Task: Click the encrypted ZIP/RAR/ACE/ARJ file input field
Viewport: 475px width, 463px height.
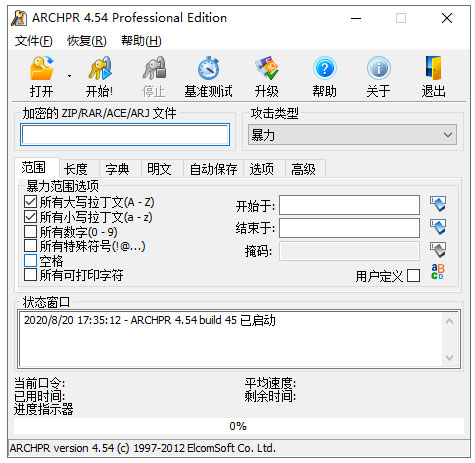Action: (125, 135)
